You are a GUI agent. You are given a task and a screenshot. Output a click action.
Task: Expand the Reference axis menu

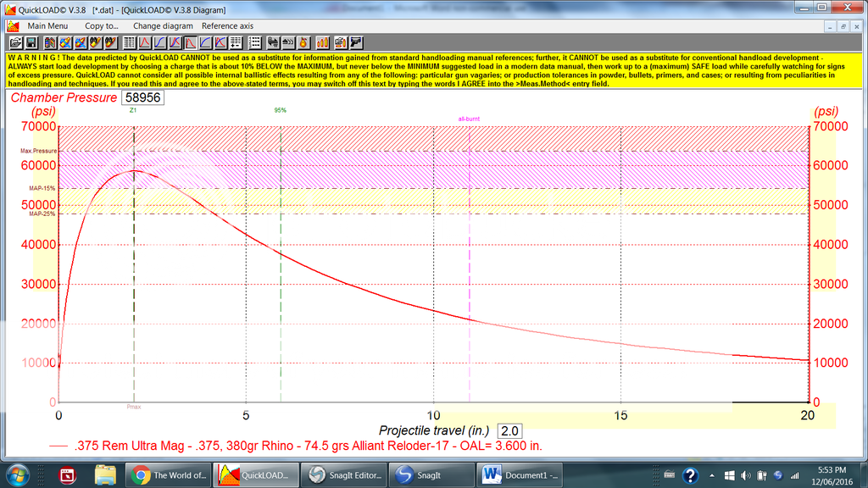[x=227, y=26]
